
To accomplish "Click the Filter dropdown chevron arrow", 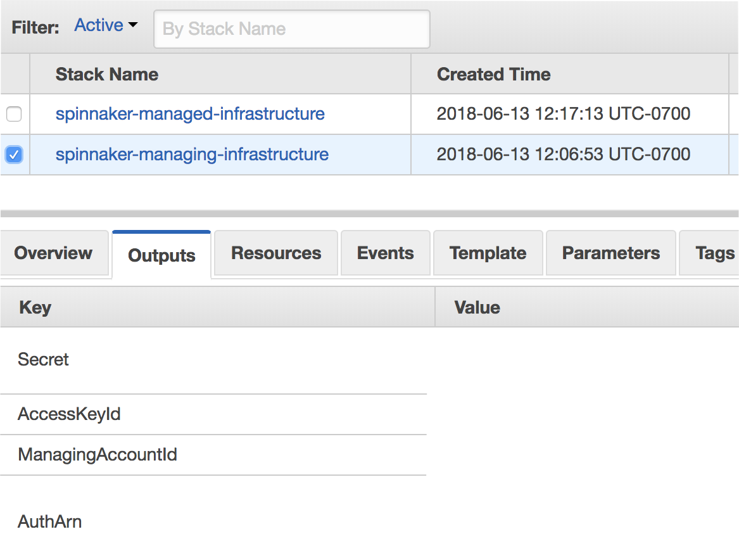I will point(133,26).
